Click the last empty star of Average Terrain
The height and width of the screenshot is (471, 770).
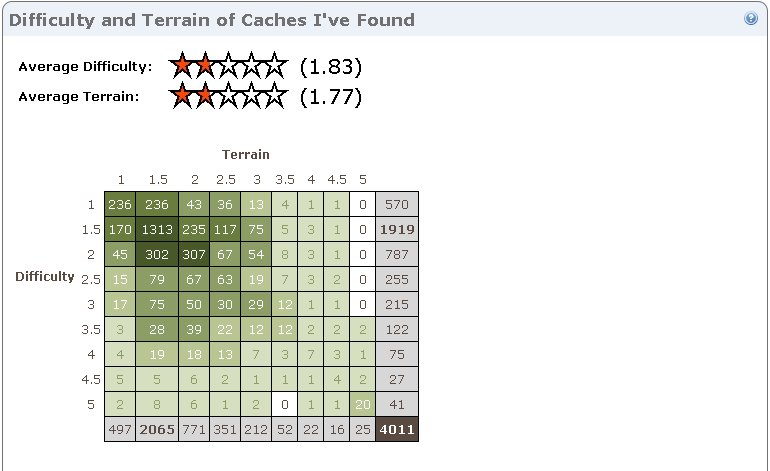(x=276, y=97)
